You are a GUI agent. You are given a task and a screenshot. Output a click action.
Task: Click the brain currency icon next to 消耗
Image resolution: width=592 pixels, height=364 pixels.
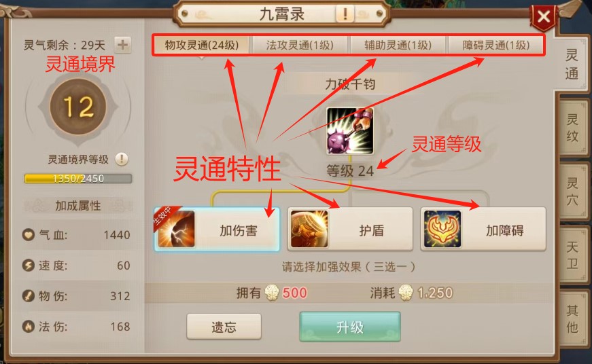(x=406, y=293)
